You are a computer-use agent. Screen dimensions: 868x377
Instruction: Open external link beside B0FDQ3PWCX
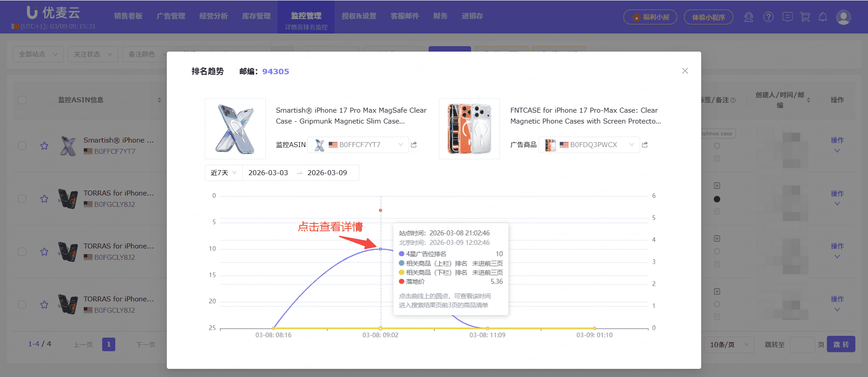coord(645,145)
